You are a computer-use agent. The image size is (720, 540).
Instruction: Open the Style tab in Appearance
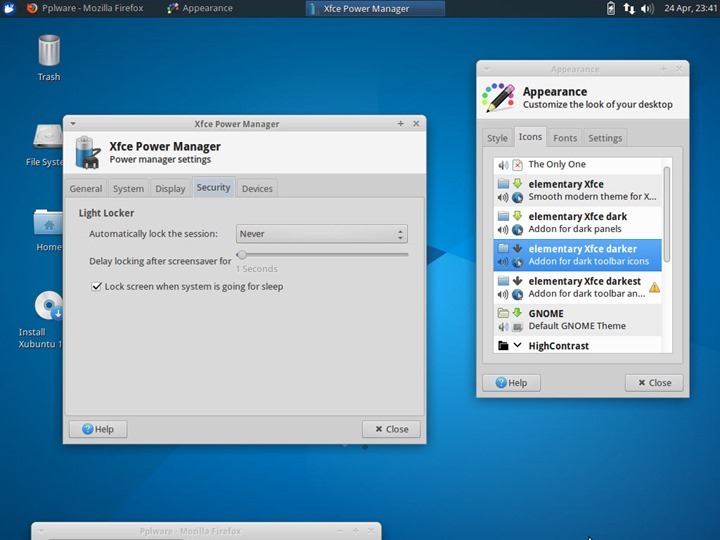(x=497, y=138)
